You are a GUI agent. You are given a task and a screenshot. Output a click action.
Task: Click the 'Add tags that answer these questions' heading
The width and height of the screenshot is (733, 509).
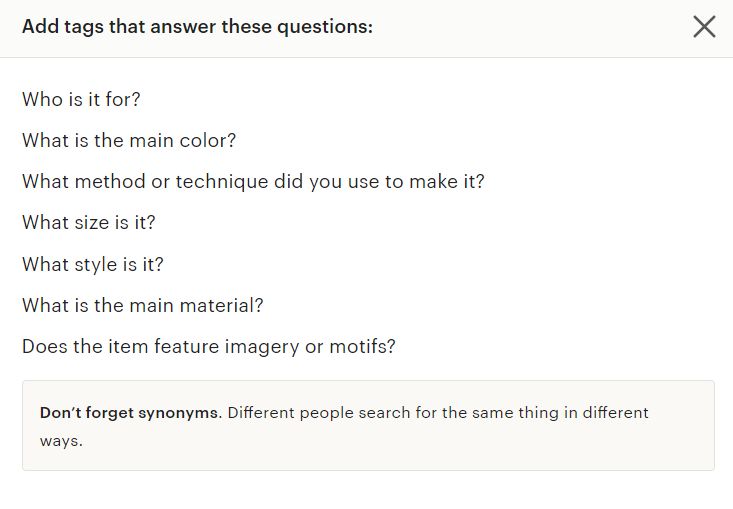[x=197, y=27]
